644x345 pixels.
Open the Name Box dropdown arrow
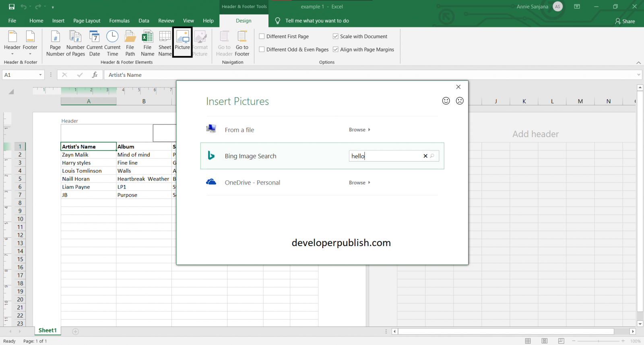[x=40, y=75]
